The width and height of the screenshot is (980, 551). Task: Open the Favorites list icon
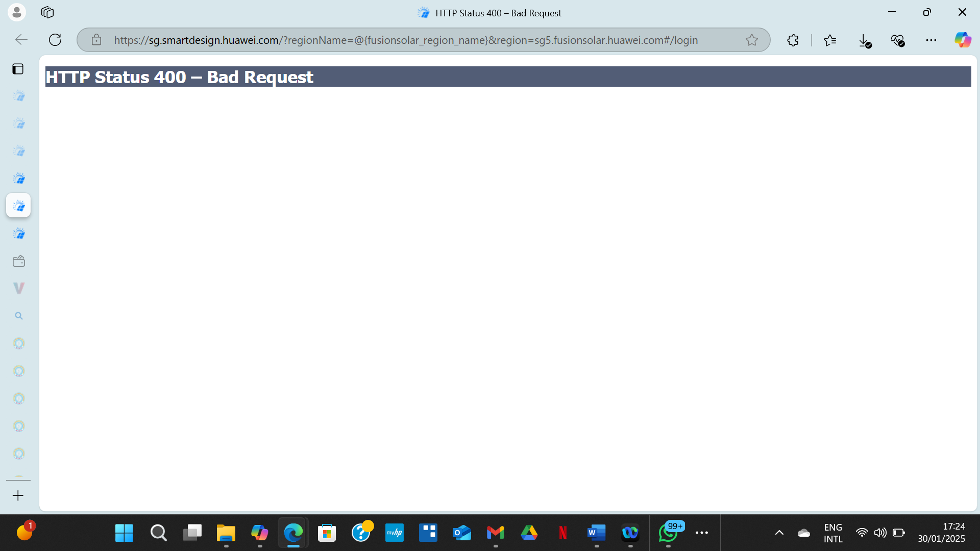coord(830,40)
